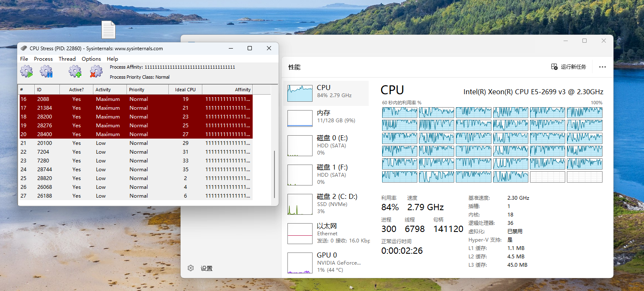Viewport: 644px width, 291px height.
Task: Click the CPU Stress title bar chip icon
Action: (24, 48)
